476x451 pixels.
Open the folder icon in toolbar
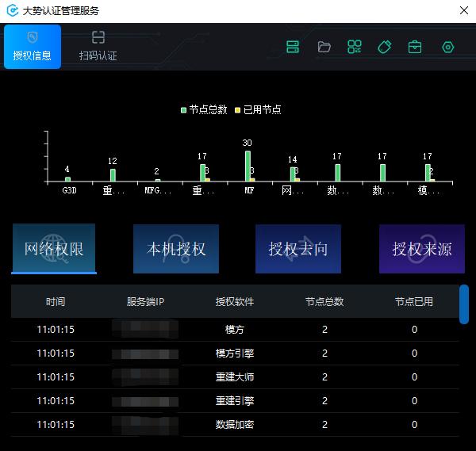324,47
